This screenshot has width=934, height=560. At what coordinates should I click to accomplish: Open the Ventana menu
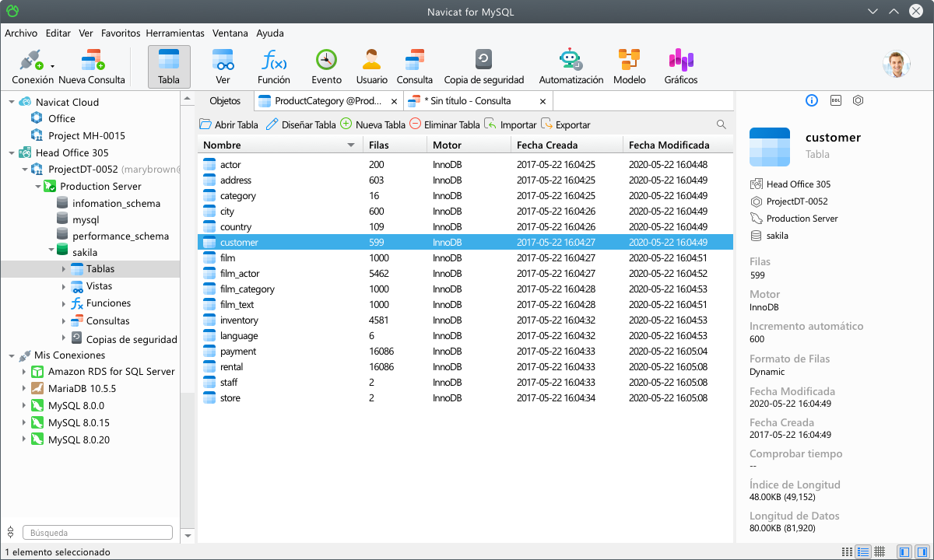coord(230,33)
